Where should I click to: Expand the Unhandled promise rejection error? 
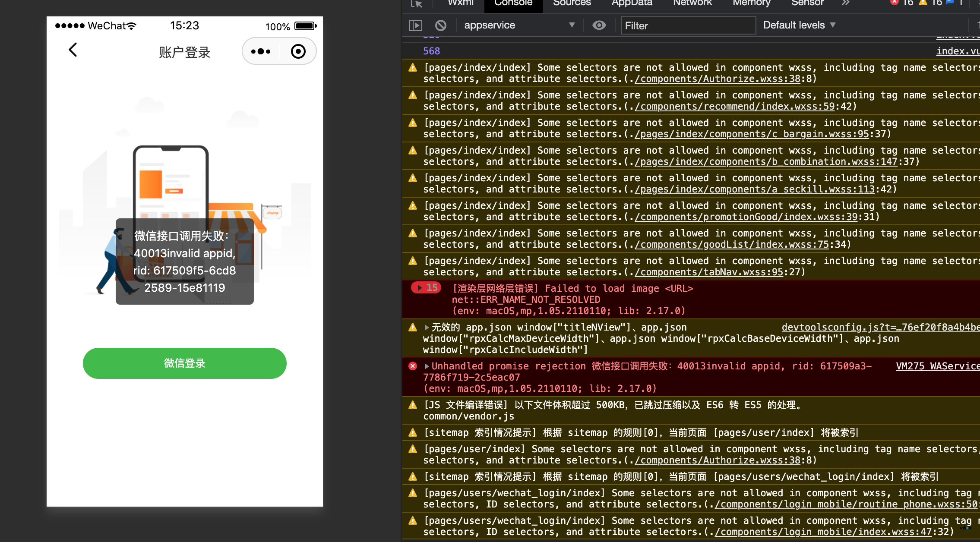[427, 366]
